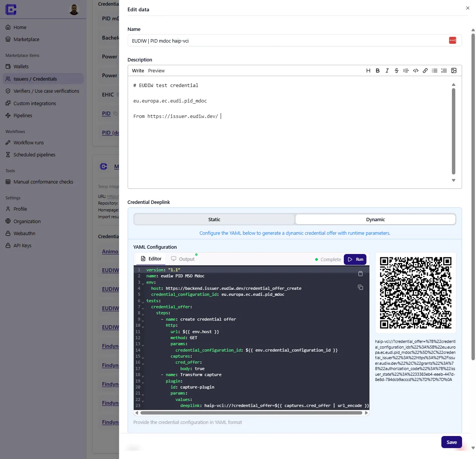Toggle bold formatting in description editor
The height and width of the screenshot is (459, 476).
378,70
